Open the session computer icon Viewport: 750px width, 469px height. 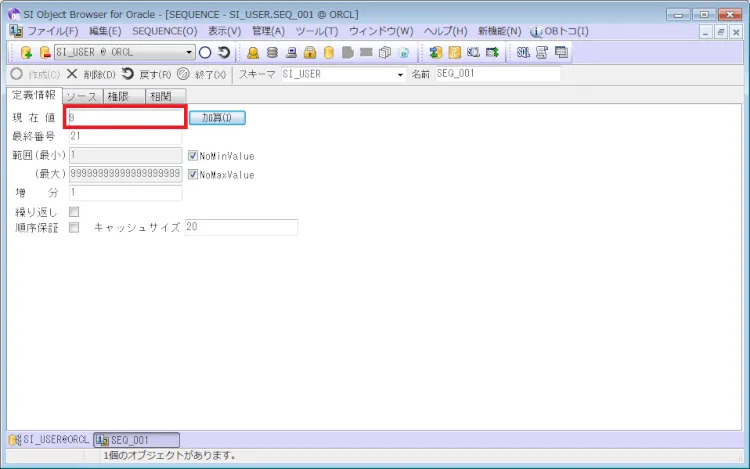(291, 52)
